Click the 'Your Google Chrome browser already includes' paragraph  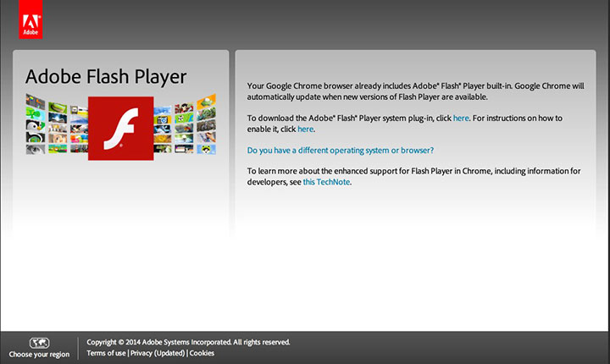(x=415, y=91)
